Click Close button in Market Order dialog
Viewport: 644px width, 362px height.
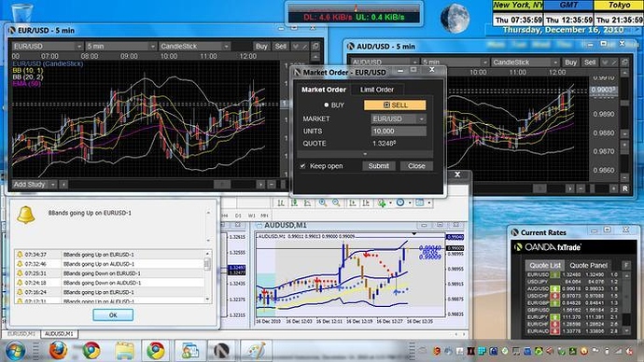tap(416, 166)
